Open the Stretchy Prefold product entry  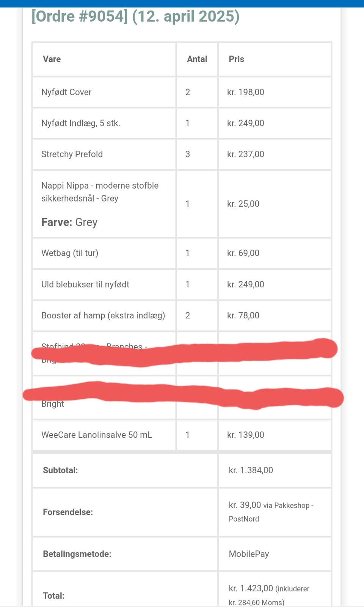pyautogui.click(x=72, y=154)
